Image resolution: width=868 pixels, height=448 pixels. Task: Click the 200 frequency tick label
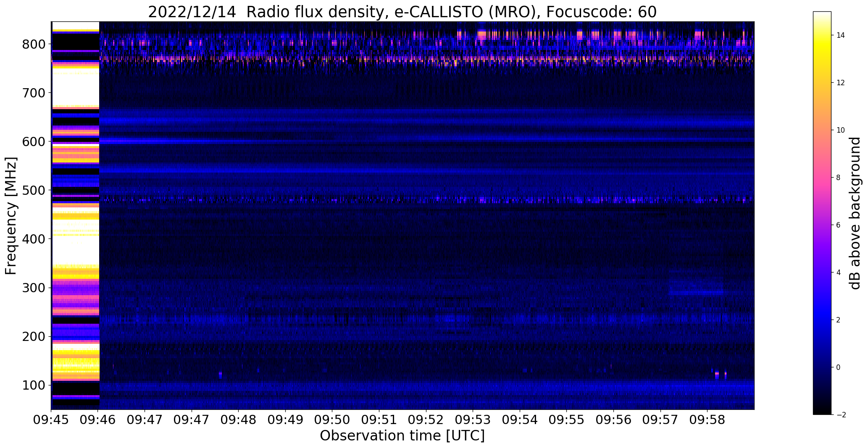tap(34, 336)
